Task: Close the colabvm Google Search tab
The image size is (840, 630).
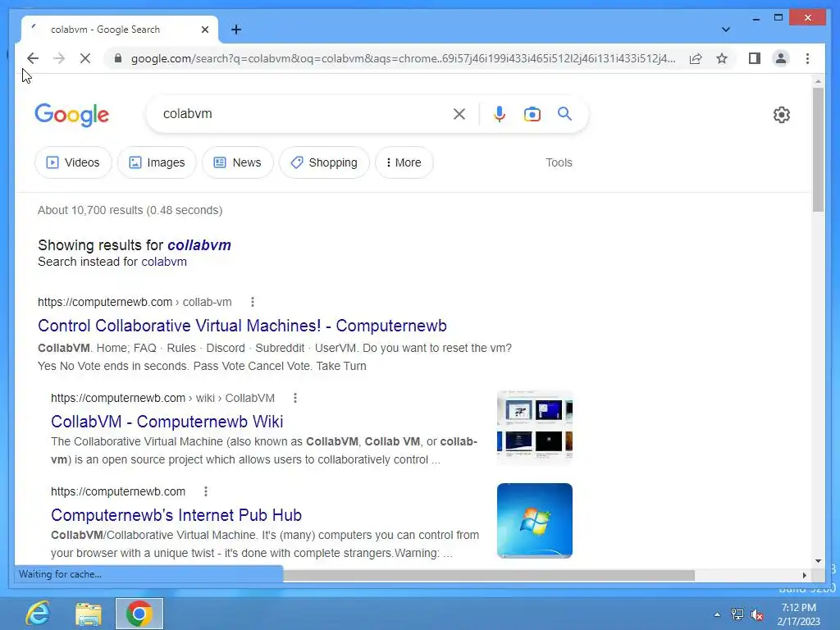Action: [204, 30]
